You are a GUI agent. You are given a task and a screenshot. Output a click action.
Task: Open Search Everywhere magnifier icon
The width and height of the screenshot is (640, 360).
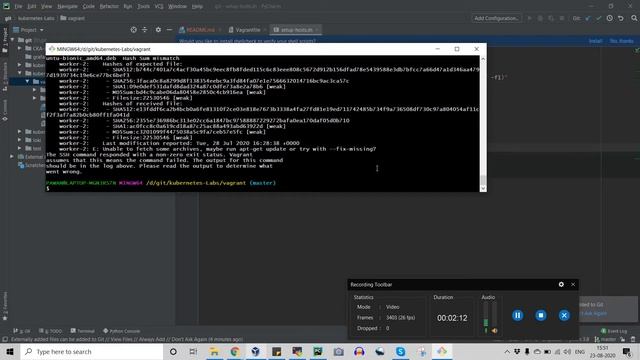tap(634, 18)
